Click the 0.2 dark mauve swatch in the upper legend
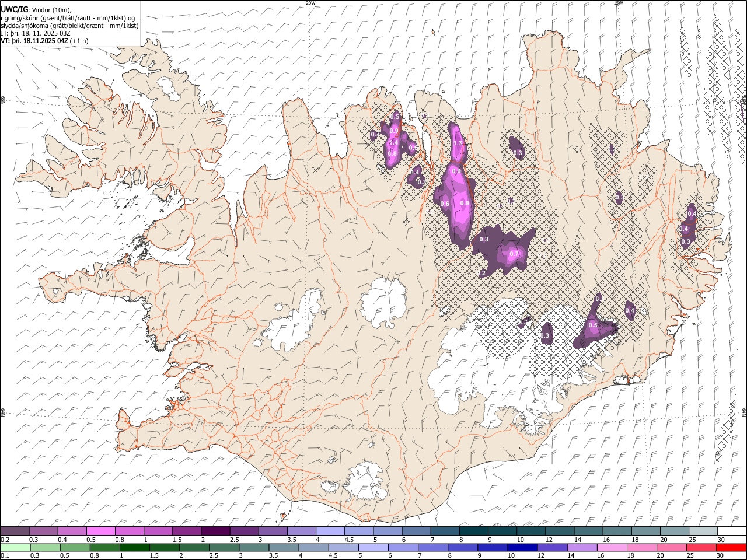The image size is (747, 560). (x=15, y=531)
